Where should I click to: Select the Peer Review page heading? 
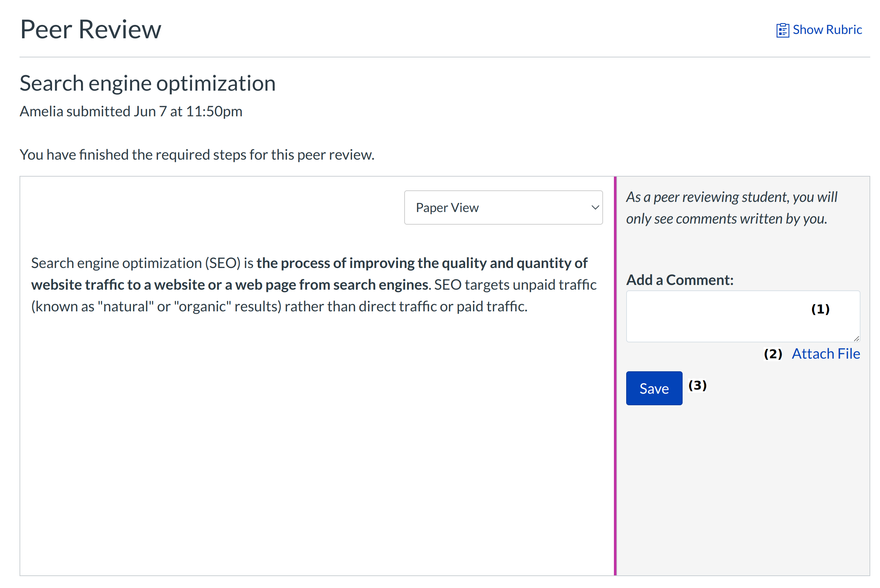tap(91, 29)
